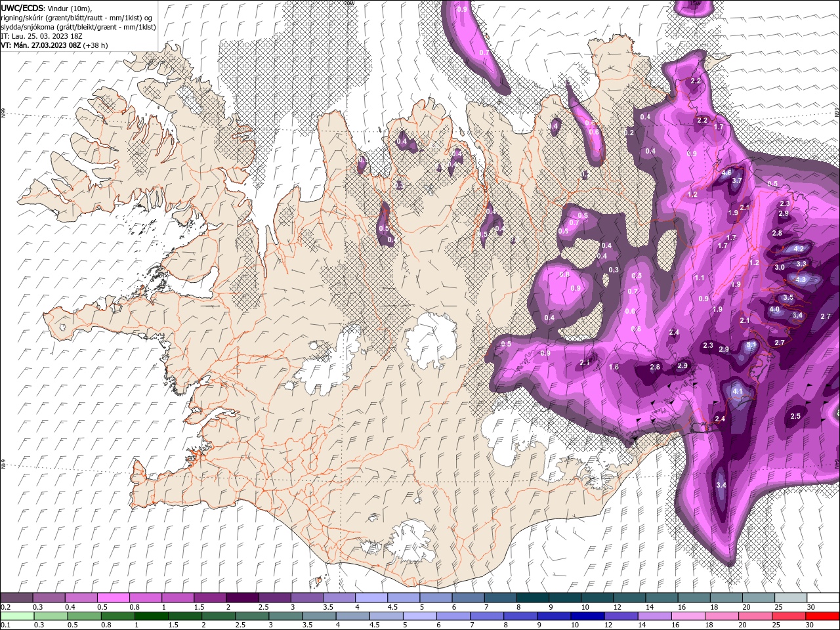This screenshot has height=630, width=840.
Task: Click the 'rigning/skúrir' description line in header
Action: pyautogui.click(x=76, y=18)
